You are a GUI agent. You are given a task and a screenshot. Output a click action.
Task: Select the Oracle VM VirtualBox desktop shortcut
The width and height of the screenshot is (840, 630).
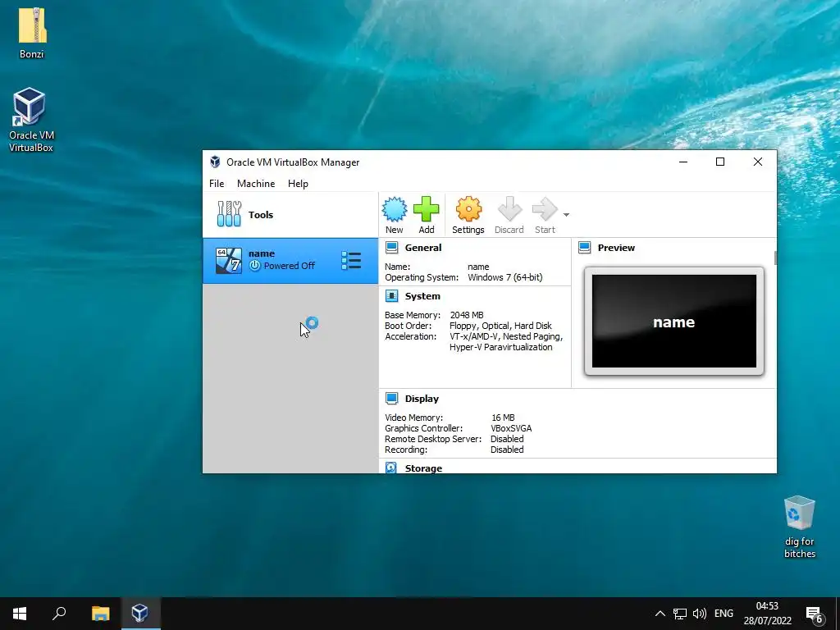pos(31,120)
